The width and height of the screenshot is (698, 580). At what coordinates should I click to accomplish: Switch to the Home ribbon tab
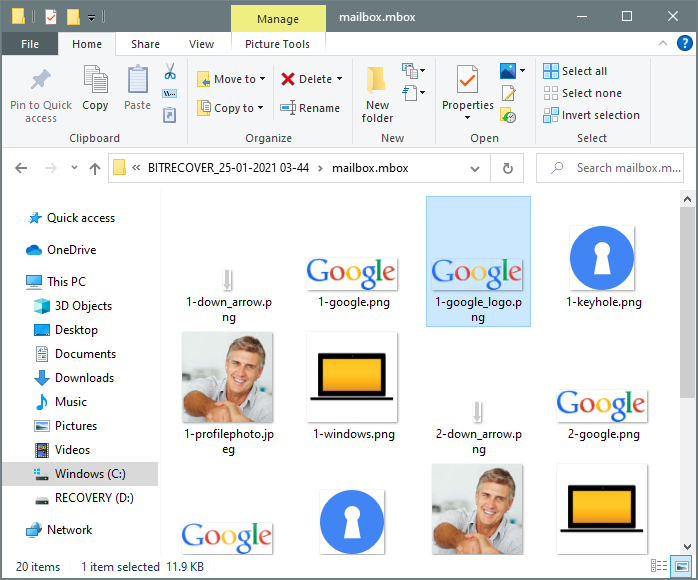(87, 44)
